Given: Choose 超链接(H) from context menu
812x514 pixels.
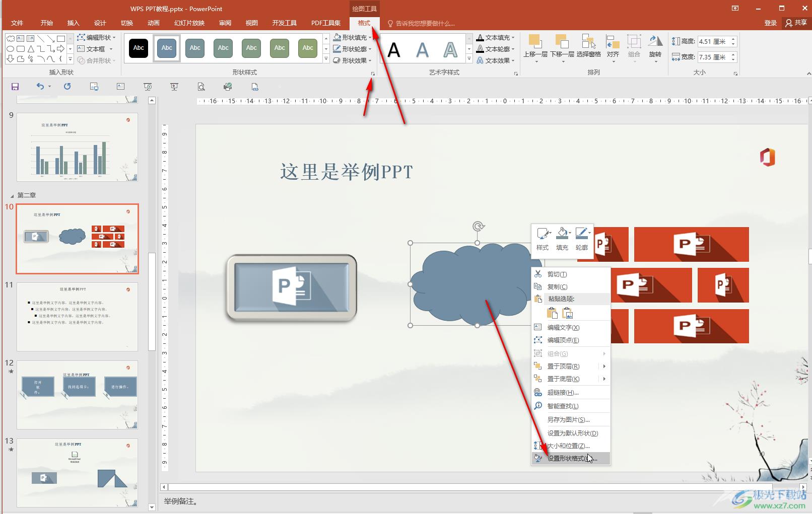Looking at the screenshot, I should pyautogui.click(x=571, y=392).
